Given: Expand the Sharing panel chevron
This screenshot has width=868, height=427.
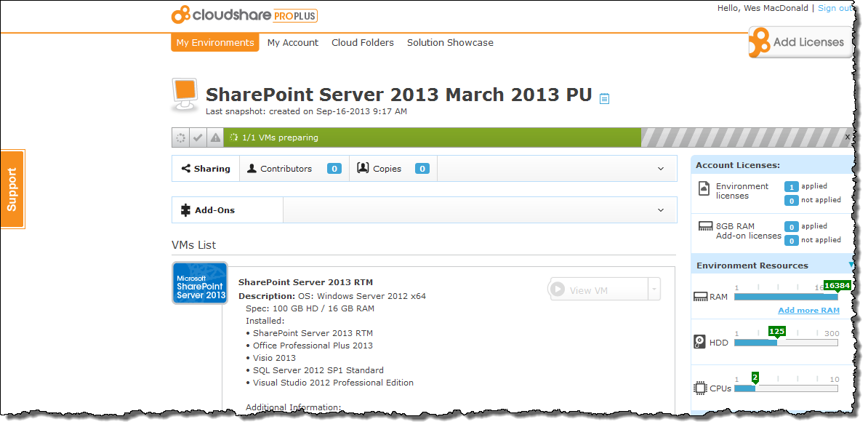Looking at the screenshot, I should pyautogui.click(x=661, y=169).
